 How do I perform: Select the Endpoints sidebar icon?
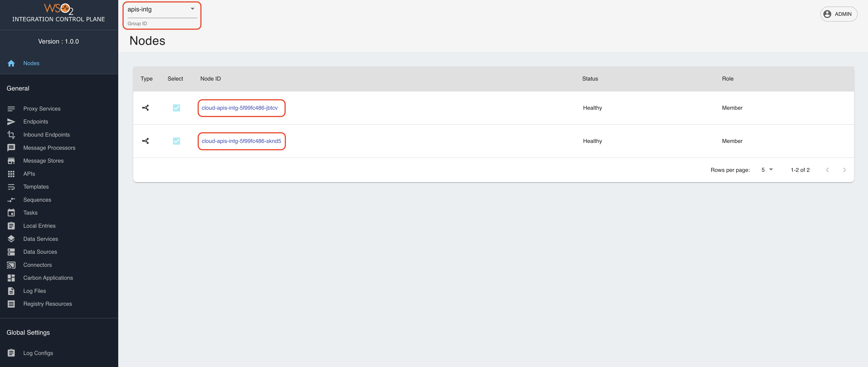pos(11,122)
